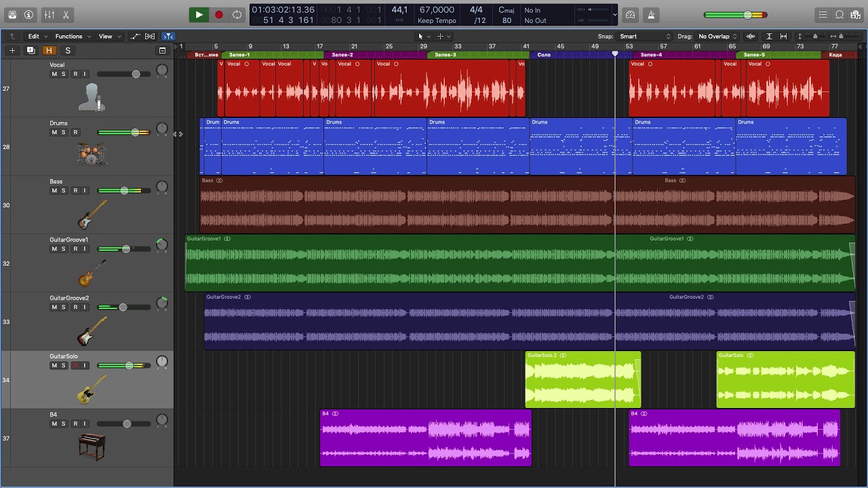The width and height of the screenshot is (868, 488).
Task: Toggle waveform zoom button
Action: (x=751, y=36)
